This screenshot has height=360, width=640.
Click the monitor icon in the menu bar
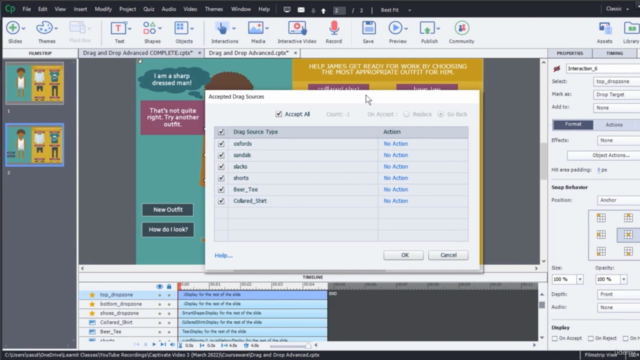(x=287, y=10)
